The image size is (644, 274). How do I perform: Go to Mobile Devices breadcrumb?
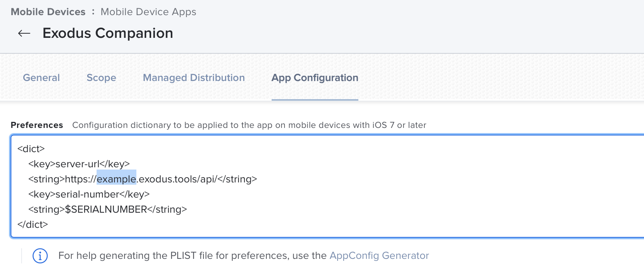click(x=48, y=12)
